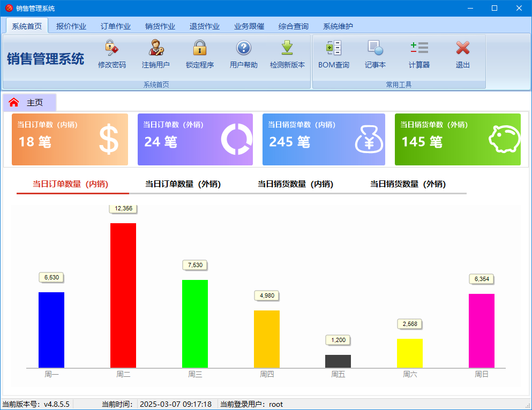Minimize the 销售管理系统 window
This screenshot has height=410, width=532.
[470, 8]
